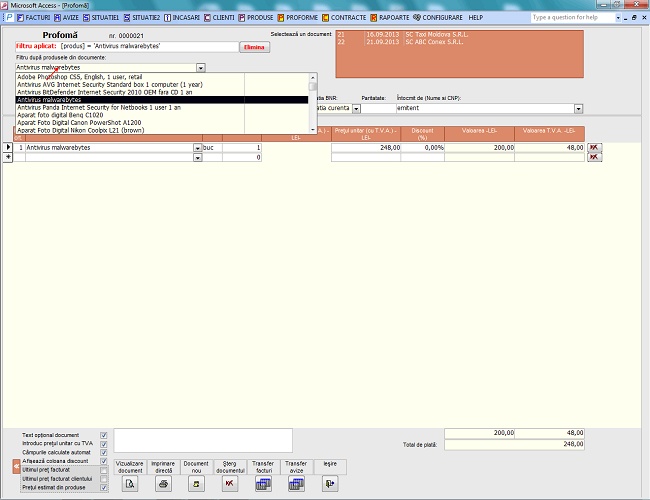Screen dimensions: 650x500
Task: Click the product list scrollbar up arrow
Action: tap(313, 77)
